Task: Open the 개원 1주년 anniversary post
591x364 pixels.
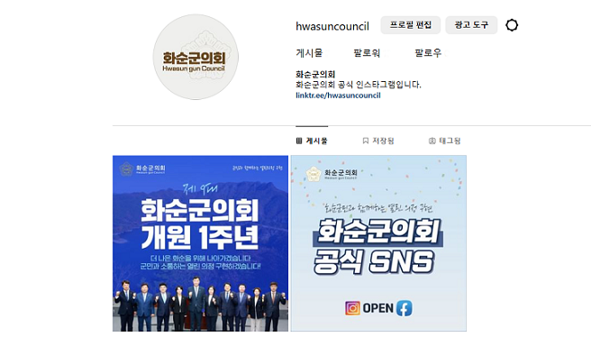Action: point(200,243)
